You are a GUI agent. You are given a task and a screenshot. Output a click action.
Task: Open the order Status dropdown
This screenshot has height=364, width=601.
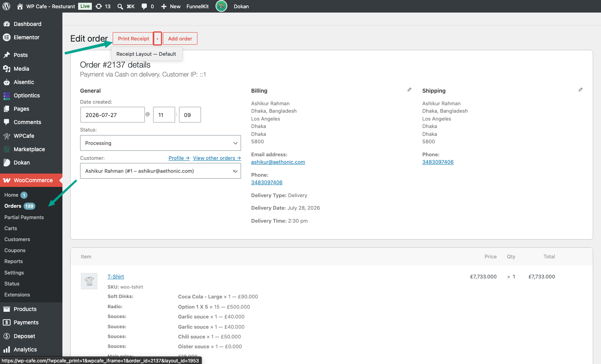click(161, 143)
